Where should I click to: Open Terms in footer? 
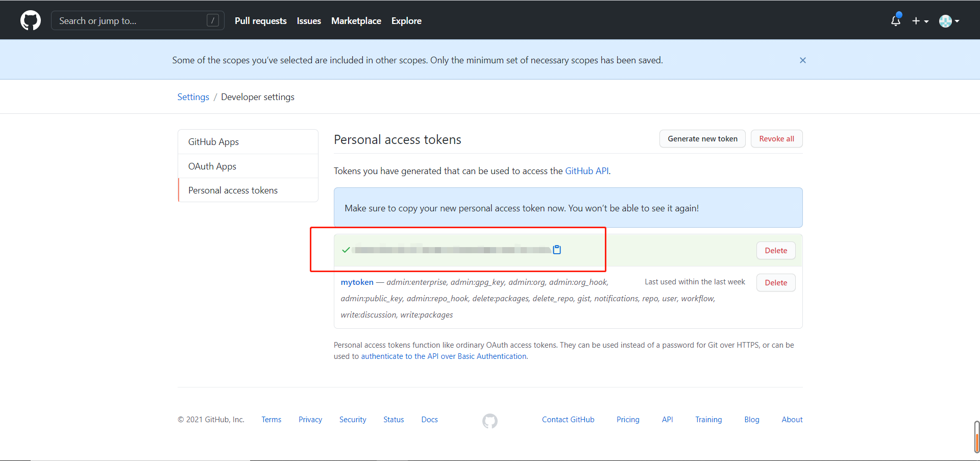pos(272,420)
